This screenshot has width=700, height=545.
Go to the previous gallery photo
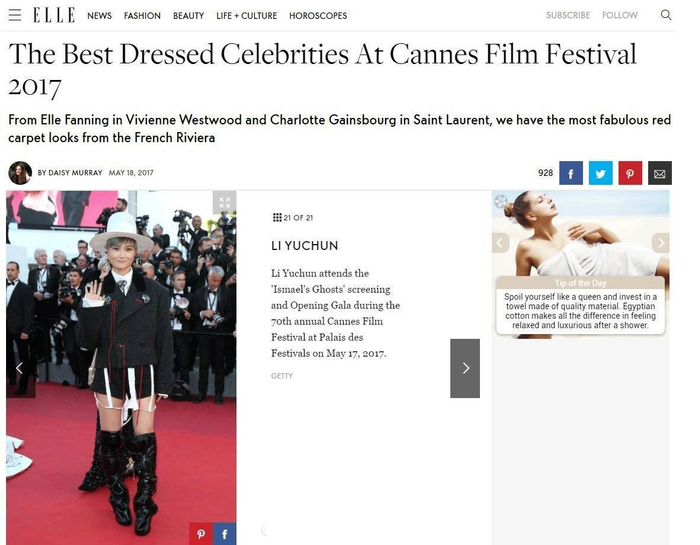click(19, 368)
